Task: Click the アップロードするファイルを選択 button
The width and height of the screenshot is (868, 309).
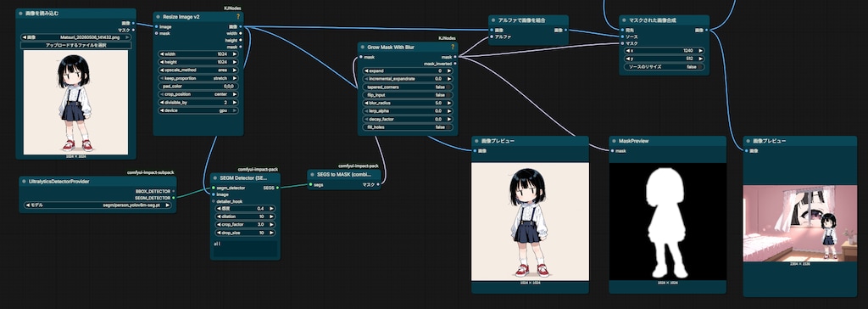Action: click(75, 45)
